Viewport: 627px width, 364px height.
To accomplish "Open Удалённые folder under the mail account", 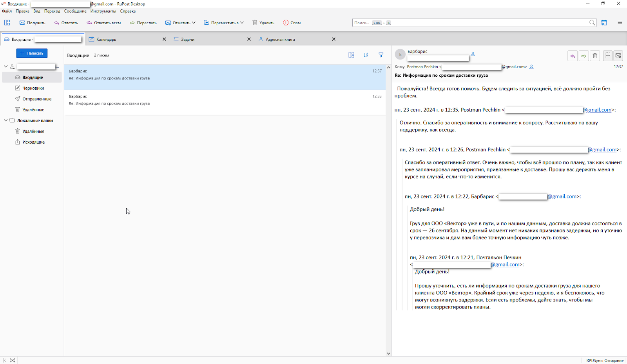I will 32,110.
